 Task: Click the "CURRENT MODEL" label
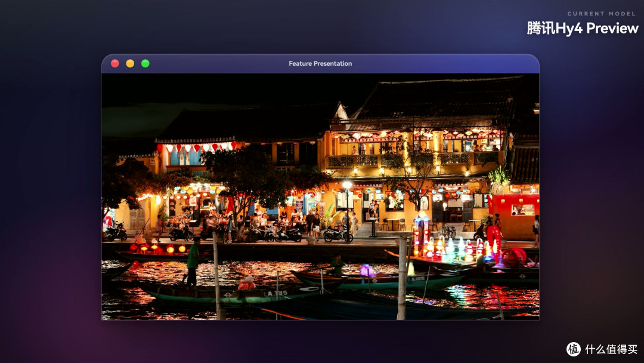point(602,14)
